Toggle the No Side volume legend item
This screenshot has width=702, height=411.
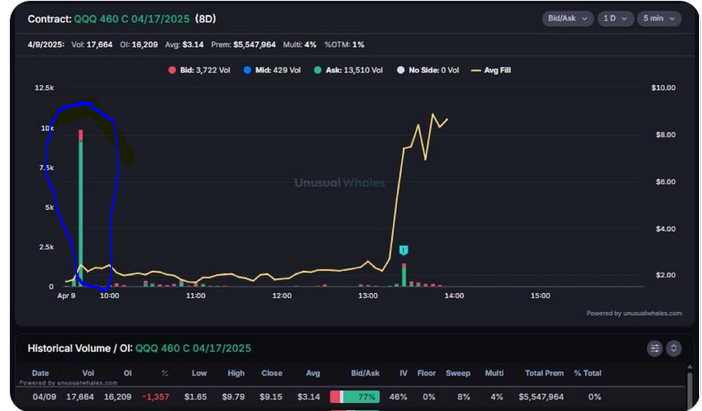[428, 70]
